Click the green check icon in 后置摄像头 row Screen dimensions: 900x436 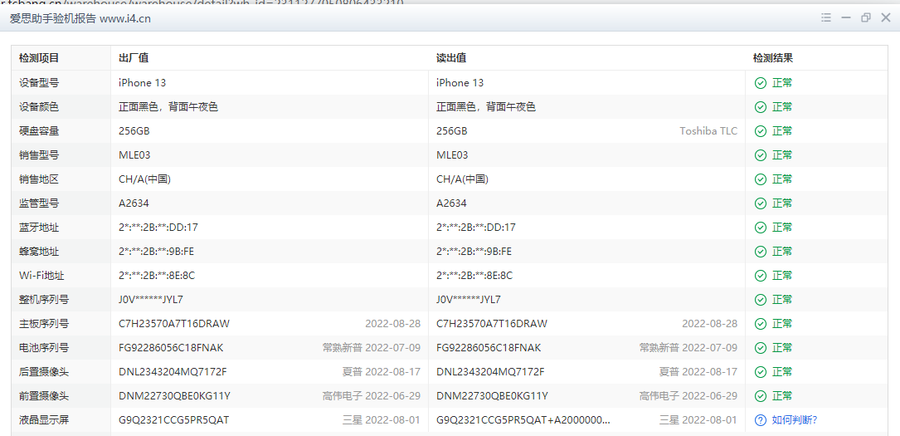(761, 372)
